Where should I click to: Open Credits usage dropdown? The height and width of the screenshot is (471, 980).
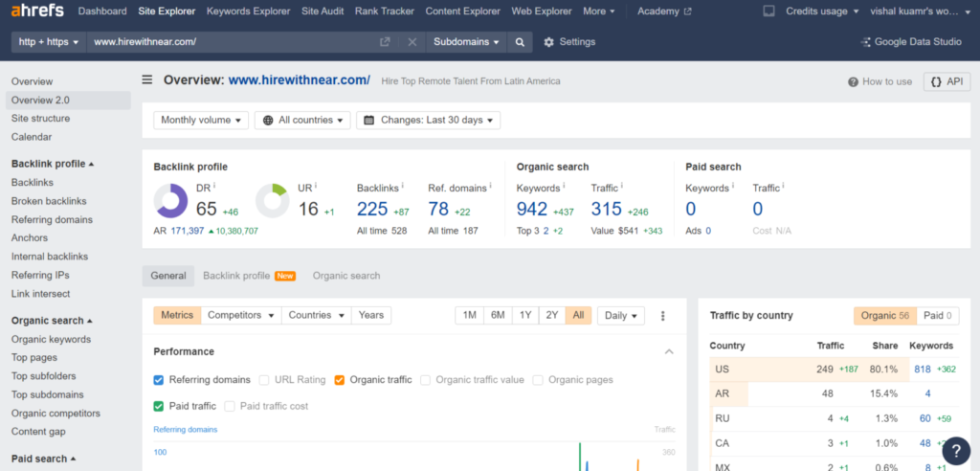tap(822, 11)
